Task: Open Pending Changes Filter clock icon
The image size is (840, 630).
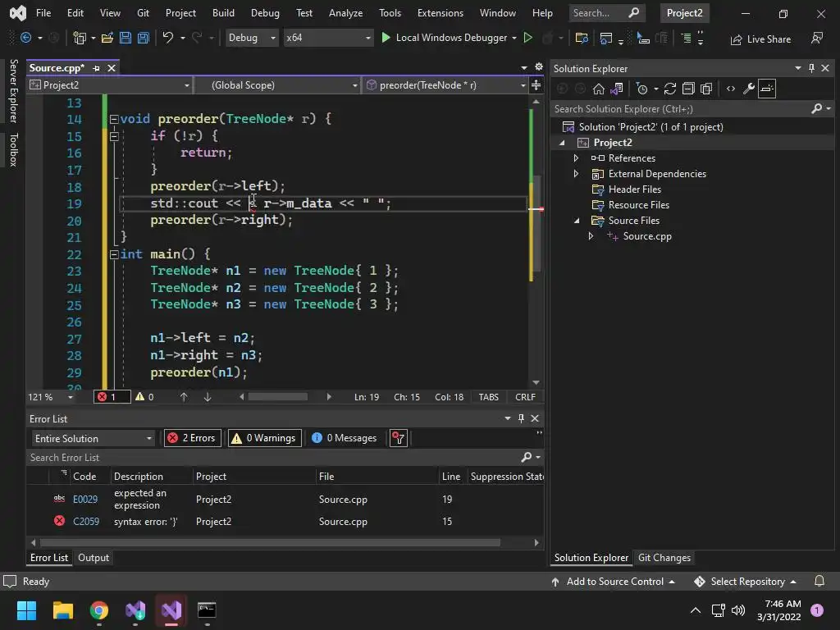Action: 641,89
